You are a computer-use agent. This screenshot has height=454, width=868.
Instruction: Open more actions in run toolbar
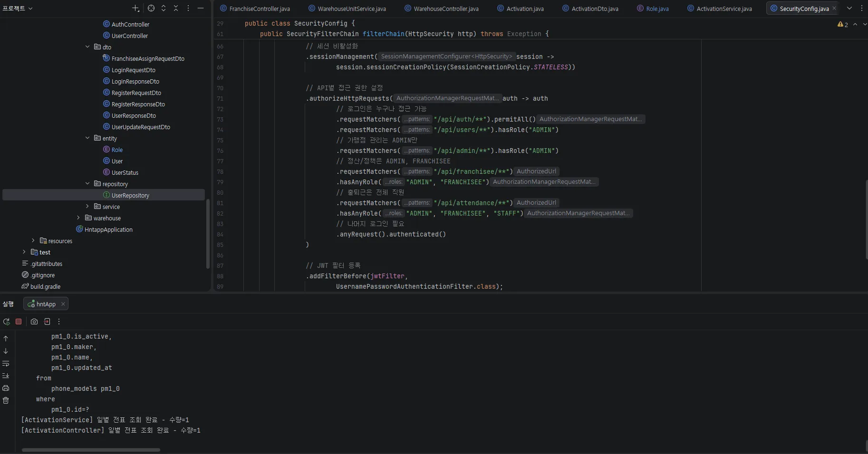point(59,322)
